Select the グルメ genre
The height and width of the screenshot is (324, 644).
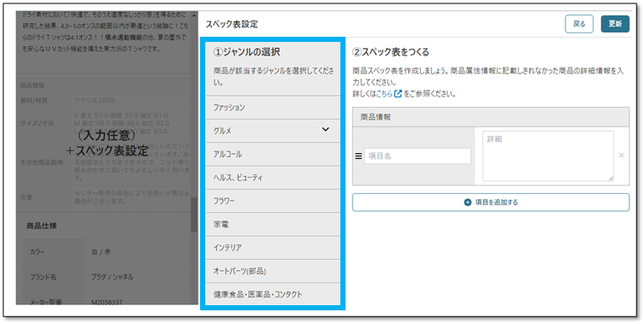273,131
